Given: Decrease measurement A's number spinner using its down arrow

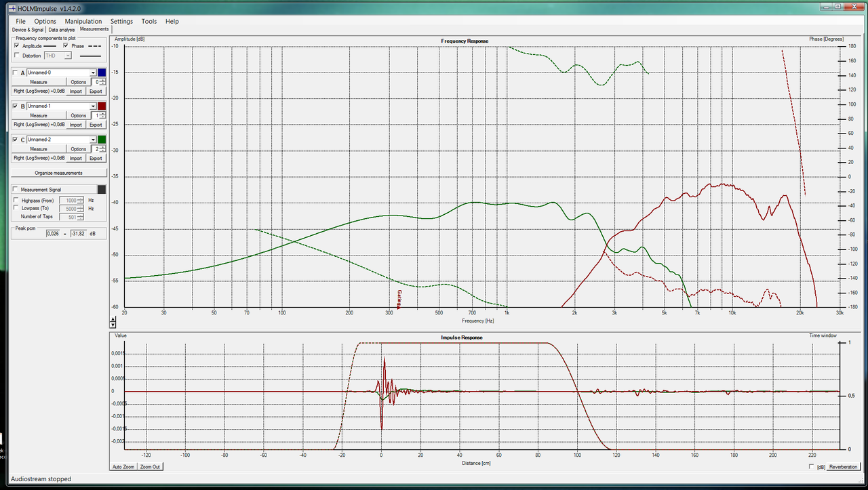Looking at the screenshot, I should [x=102, y=84].
